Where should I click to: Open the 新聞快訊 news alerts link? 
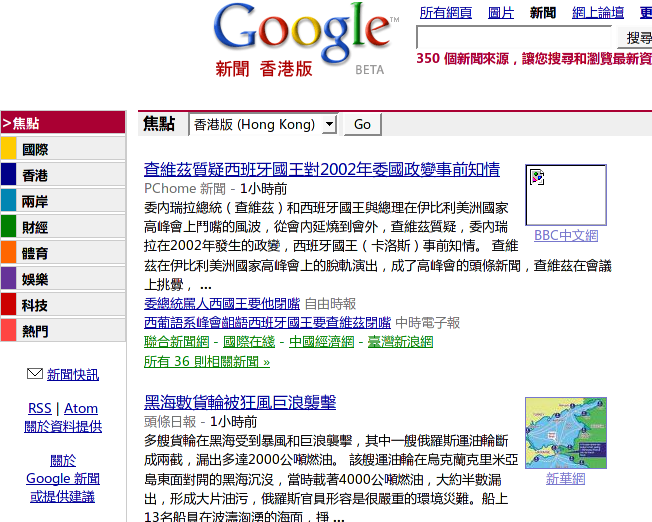pos(73,374)
